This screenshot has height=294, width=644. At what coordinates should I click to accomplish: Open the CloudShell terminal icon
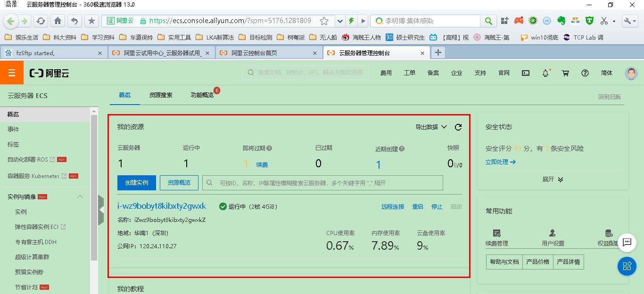[526, 73]
